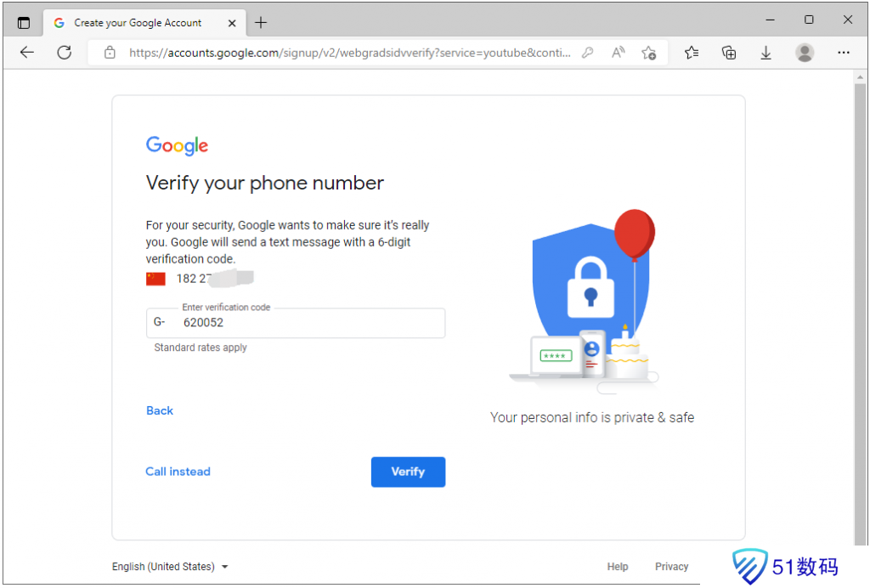Open a new browser tab
Screen dimensions: 870x588
[261, 23]
